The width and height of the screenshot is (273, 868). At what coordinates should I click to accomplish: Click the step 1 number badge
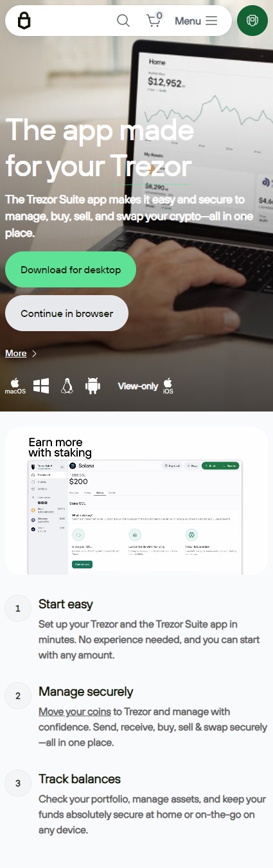(x=18, y=608)
